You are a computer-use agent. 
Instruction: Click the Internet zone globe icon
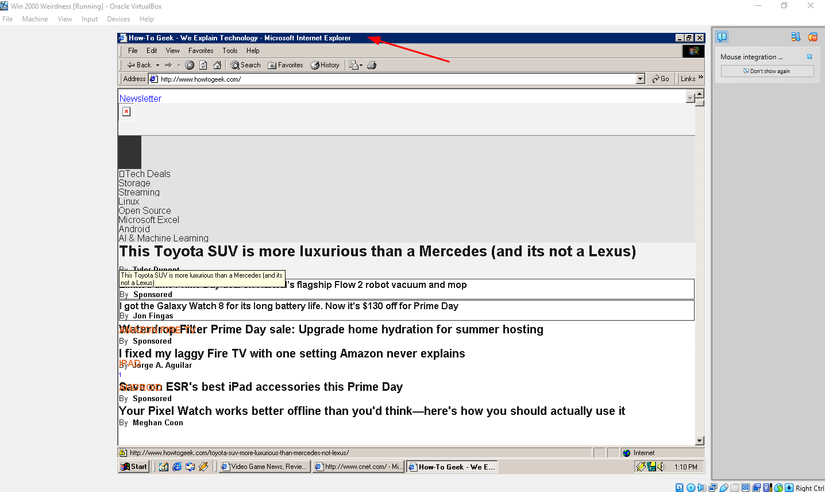click(627, 453)
